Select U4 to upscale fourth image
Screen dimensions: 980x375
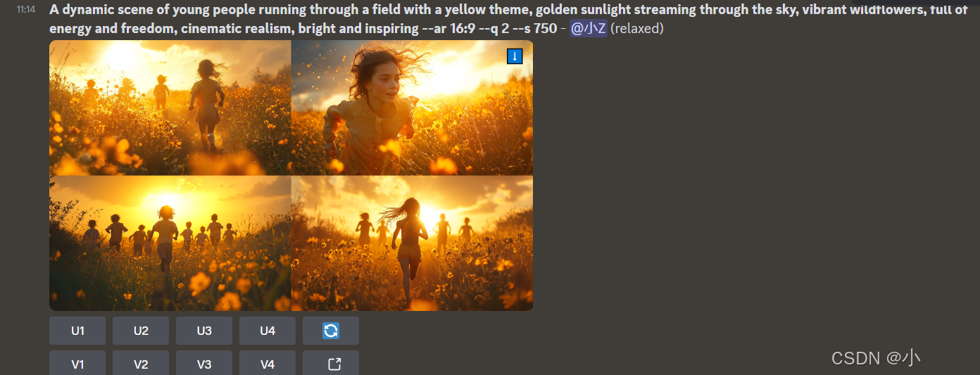(268, 331)
